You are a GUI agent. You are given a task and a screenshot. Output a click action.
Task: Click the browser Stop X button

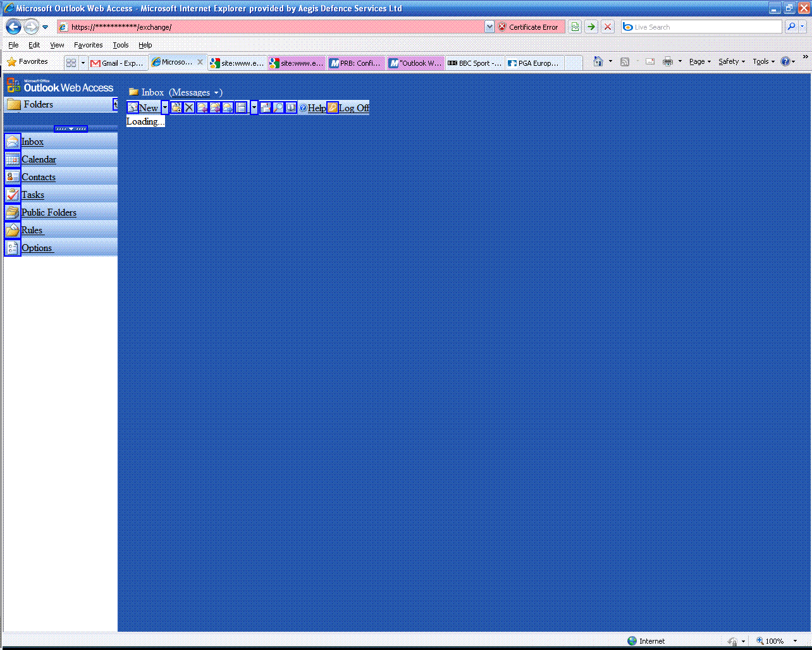[x=608, y=27]
